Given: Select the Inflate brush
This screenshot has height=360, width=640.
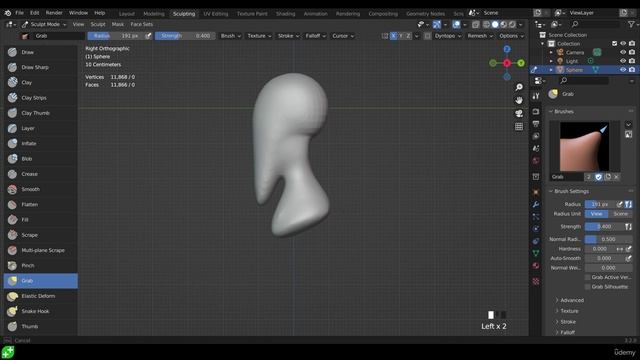Looking at the screenshot, I should tap(40, 144).
